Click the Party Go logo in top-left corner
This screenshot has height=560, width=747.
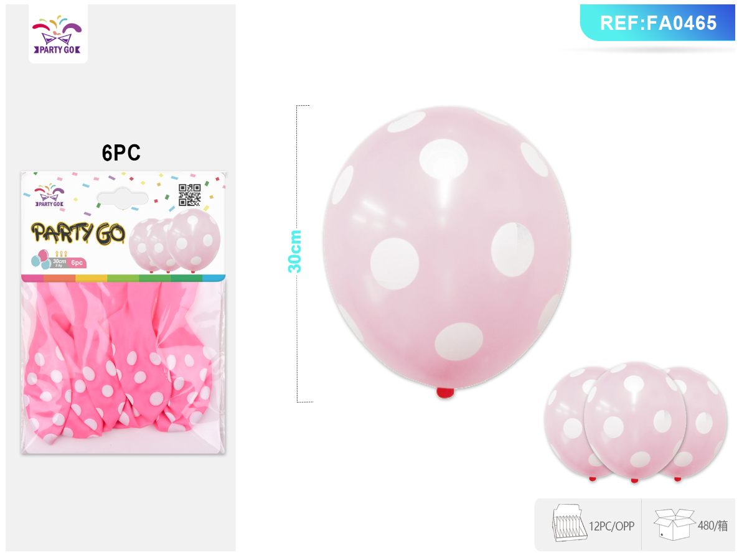click(x=58, y=34)
